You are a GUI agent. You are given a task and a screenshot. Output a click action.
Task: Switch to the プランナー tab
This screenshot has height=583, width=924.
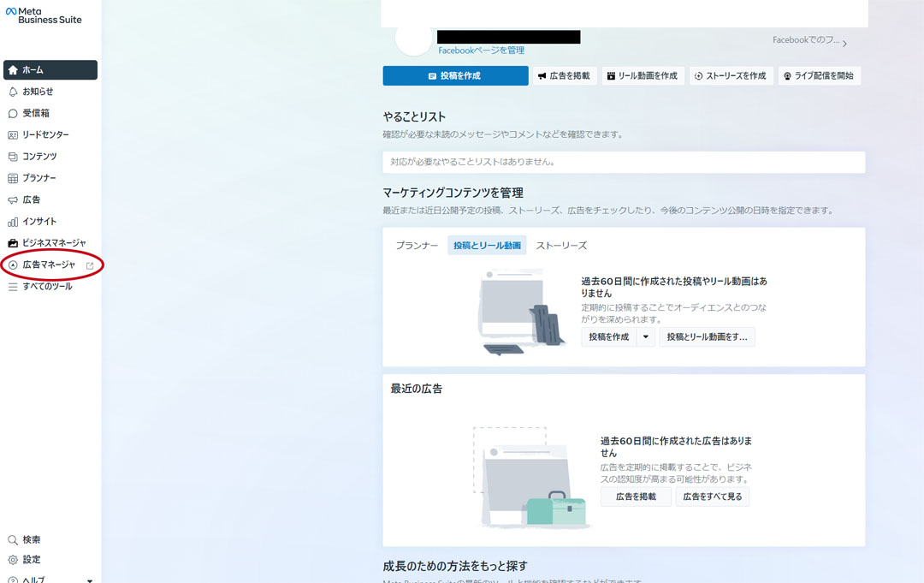[417, 246]
